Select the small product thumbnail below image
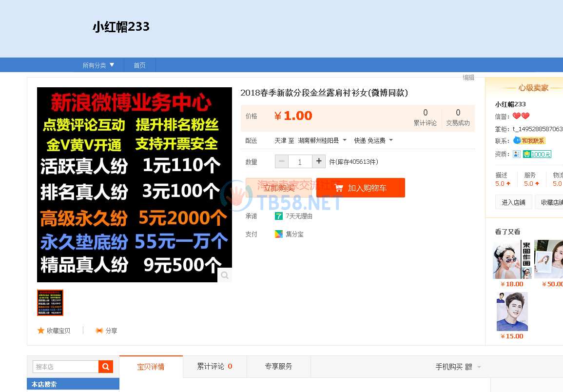This screenshot has height=392, width=563. (x=50, y=303)
